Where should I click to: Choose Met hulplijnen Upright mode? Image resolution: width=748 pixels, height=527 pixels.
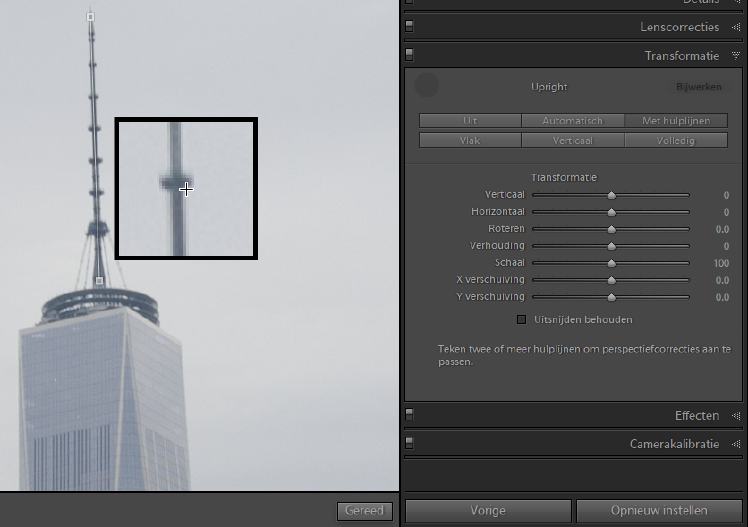tap(676, 121)
